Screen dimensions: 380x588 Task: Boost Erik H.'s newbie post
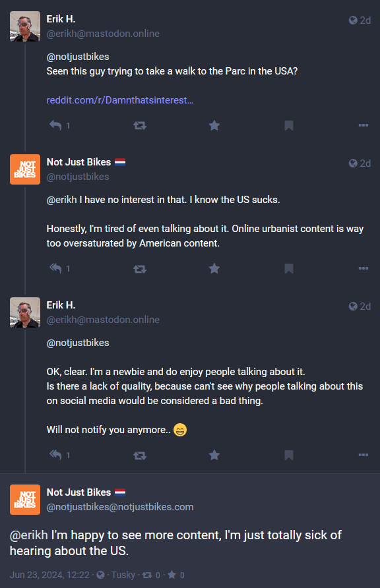tap(140, 456)
